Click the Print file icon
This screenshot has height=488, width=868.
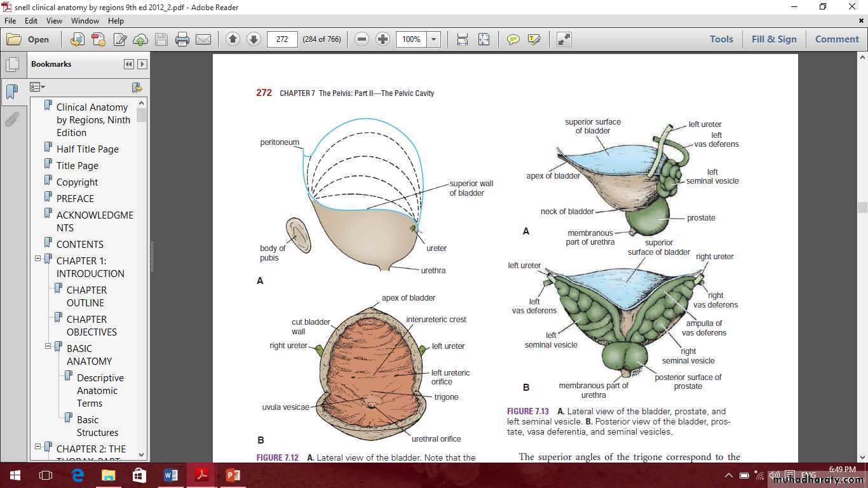[182, 39]
